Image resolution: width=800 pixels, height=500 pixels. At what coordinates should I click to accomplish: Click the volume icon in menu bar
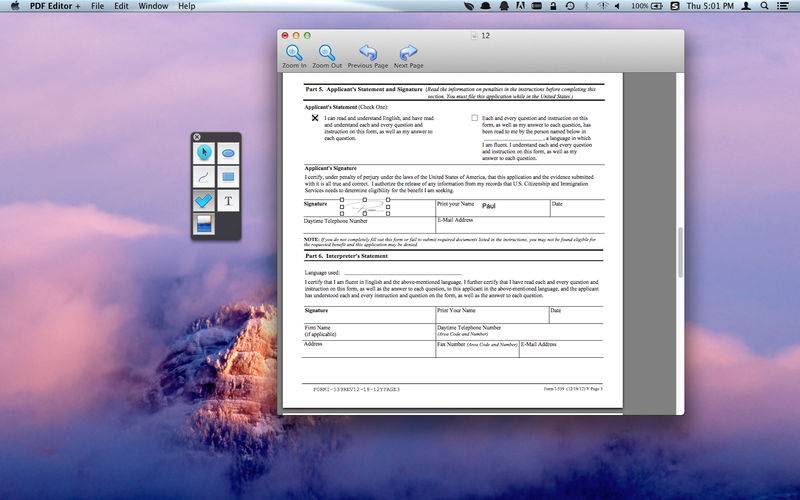point(617,6)
